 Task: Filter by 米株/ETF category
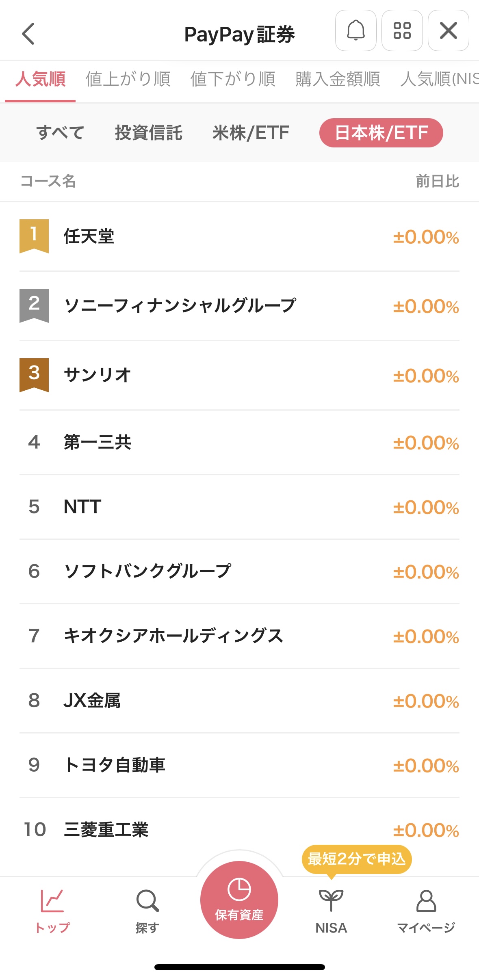tap(251, 133)
